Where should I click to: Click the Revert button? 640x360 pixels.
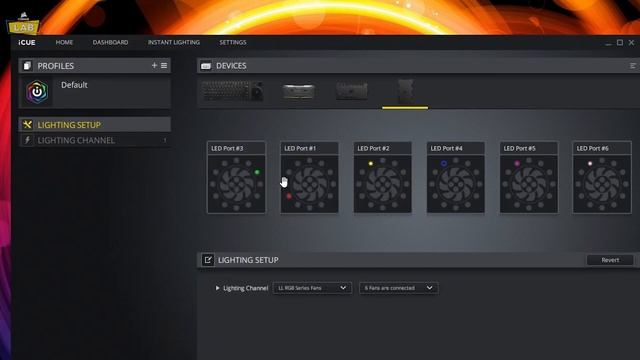610,260
